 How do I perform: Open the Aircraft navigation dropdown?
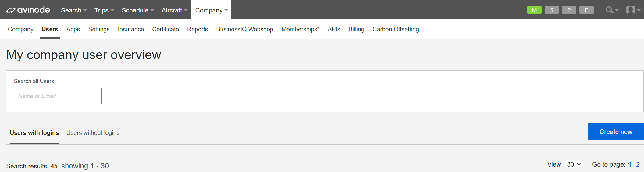(174, 10)
